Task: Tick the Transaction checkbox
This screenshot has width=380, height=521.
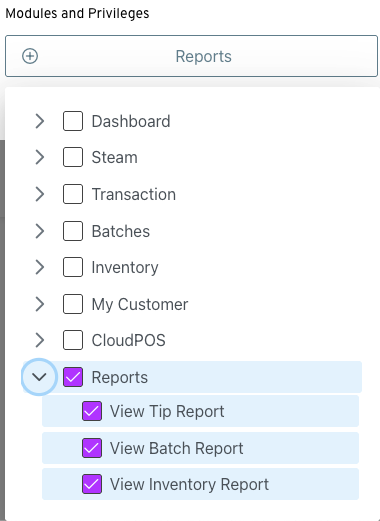Action: (x=73, y=194)
